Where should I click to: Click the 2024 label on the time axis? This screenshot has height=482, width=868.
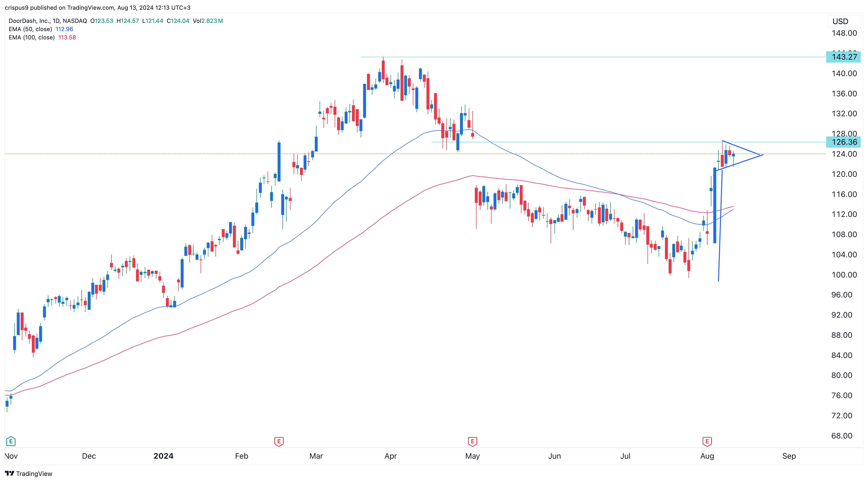pyautogui.click(x=164, y=456)
